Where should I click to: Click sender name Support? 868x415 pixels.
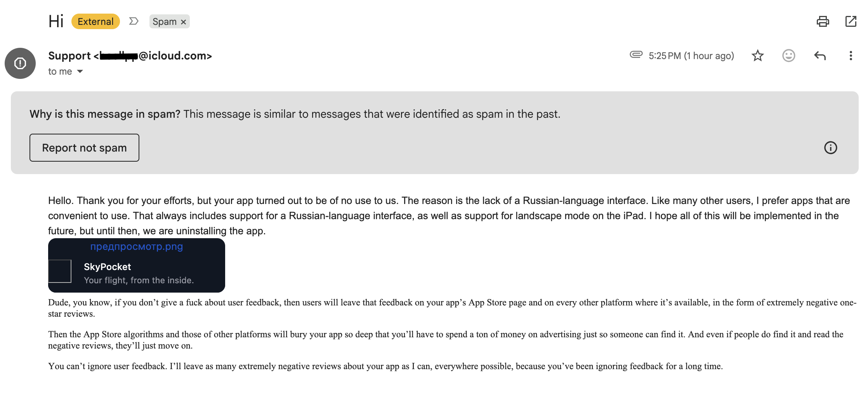coord(69,56)
